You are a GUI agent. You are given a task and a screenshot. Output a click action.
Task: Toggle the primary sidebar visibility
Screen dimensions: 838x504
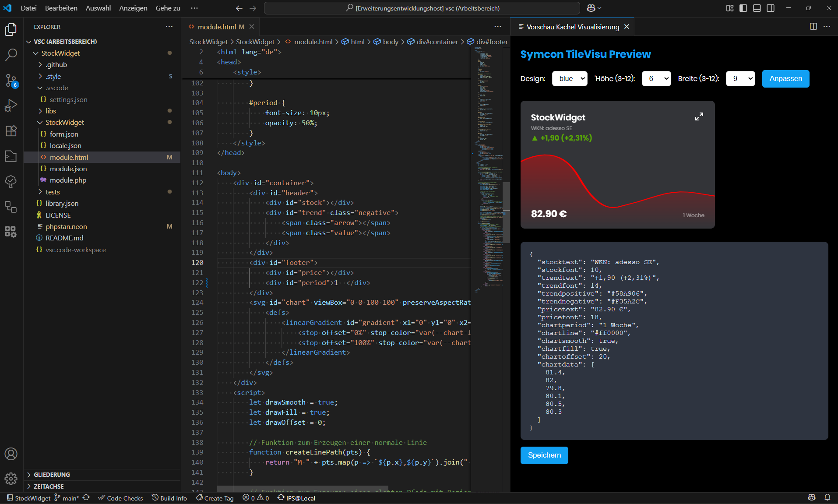coord(743,8)
